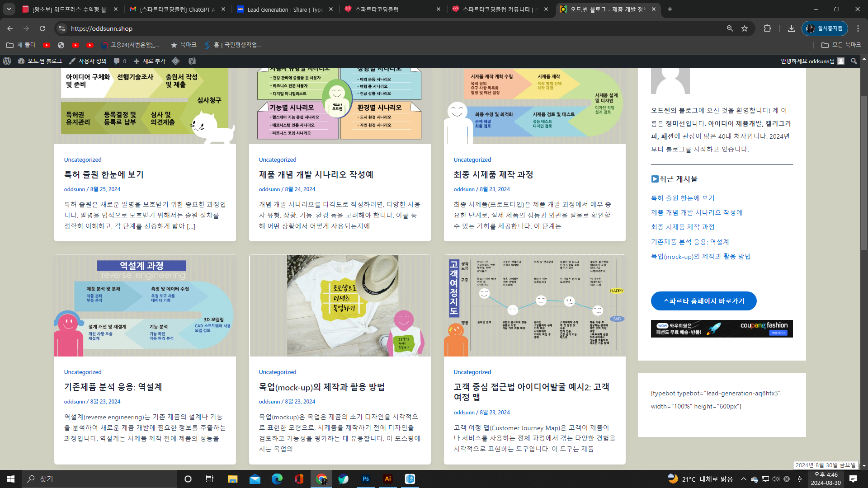Close the 오드.썬 블로그 tab
The image size is (868, 488).
pos(654,9)
